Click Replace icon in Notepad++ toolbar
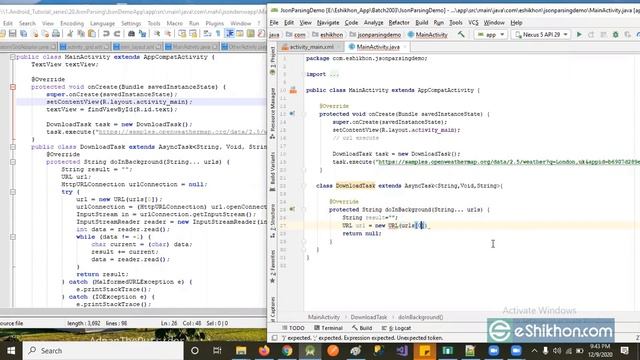The height and width of the screenshot is (360, 640). [x=142, y=33]
